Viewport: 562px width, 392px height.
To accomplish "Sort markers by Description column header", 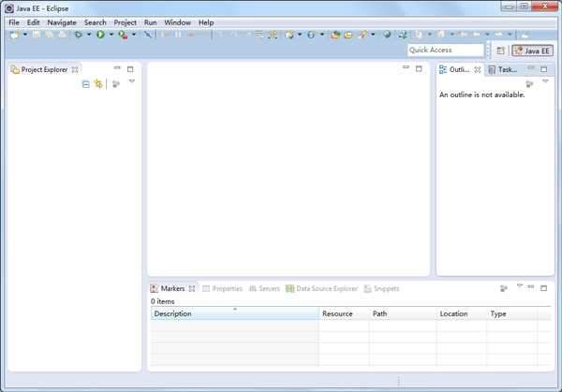I will click(x=234, y=314).
